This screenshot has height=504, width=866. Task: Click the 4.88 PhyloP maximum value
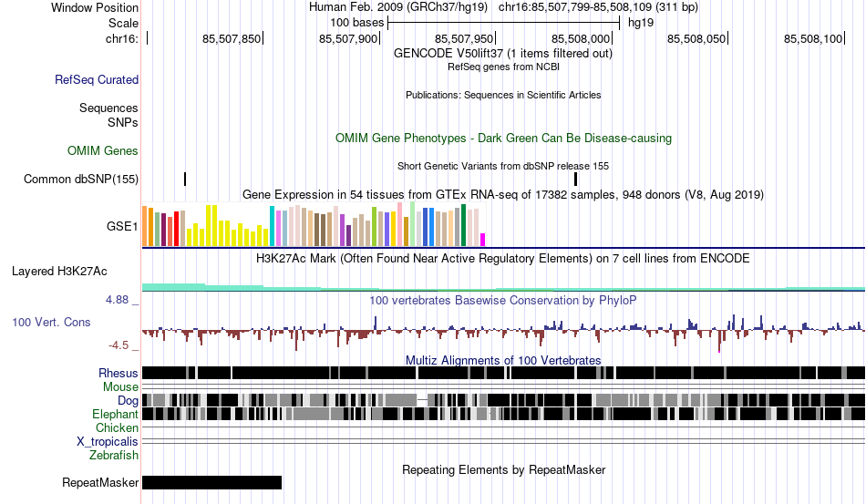(x=117, y=300)
